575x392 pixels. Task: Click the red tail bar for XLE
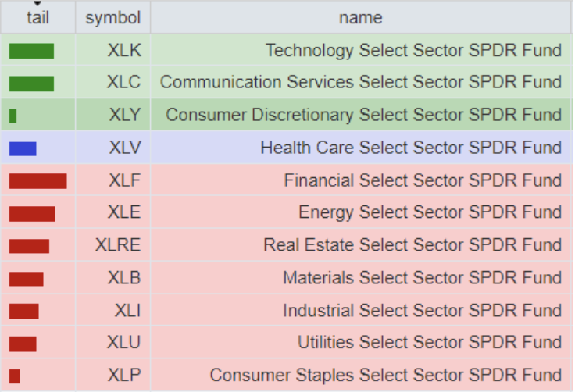(x=32, y=213)
